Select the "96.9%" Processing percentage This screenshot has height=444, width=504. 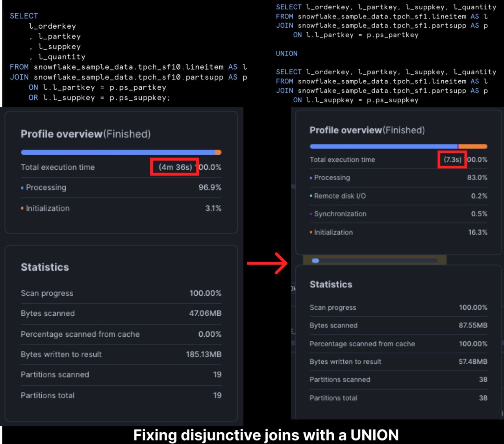tap(210, 187)
